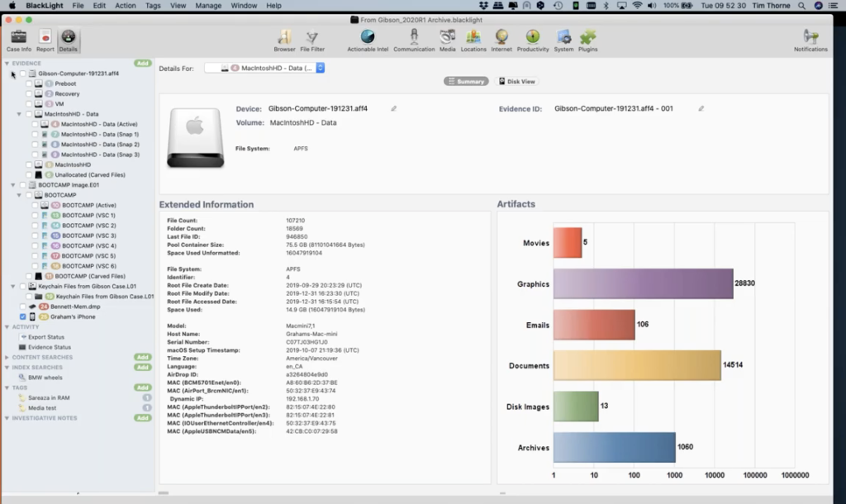
Task: Open the Notifications icon
Action: (x=810, y=40)
